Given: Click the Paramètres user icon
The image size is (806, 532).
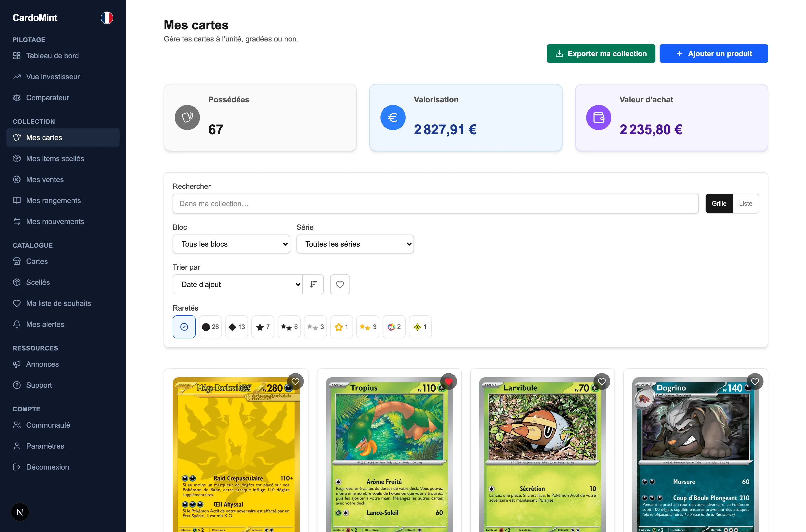Looking at the screenshot, I should tap(17, 446).
